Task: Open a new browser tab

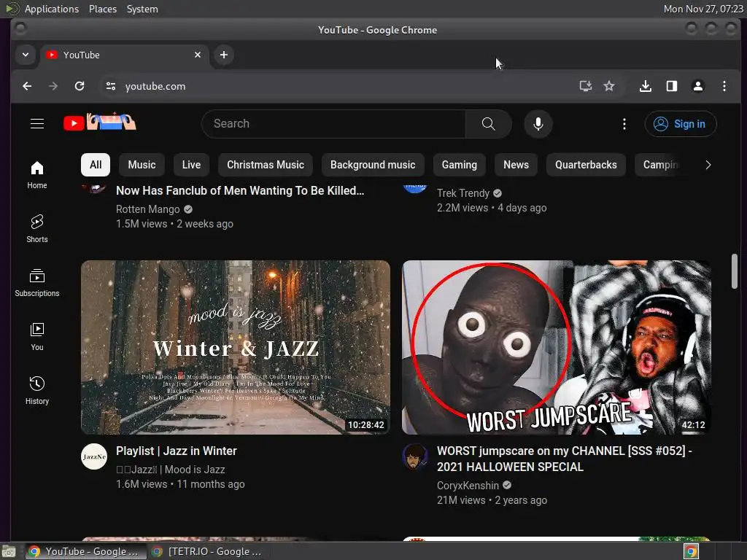Action: coord(224,55)
